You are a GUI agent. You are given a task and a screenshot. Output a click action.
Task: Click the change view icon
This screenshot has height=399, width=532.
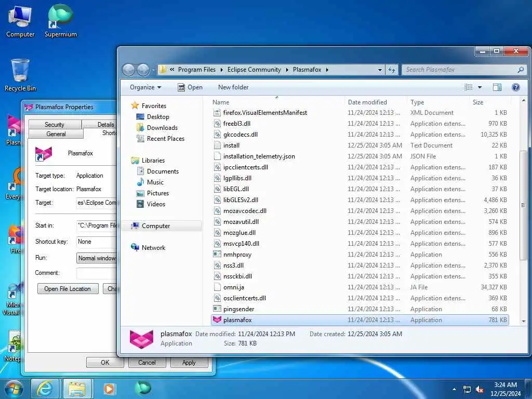469,87
